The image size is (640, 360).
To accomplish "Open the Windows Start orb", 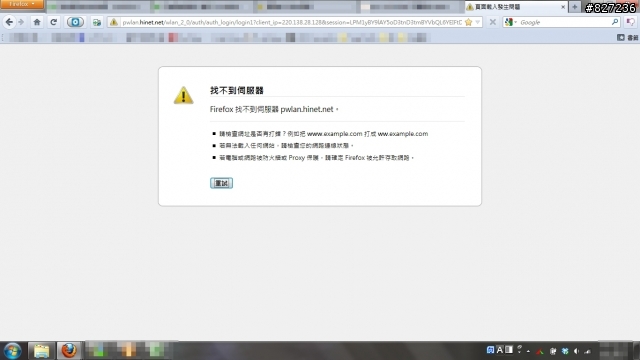I will [12, 351].
